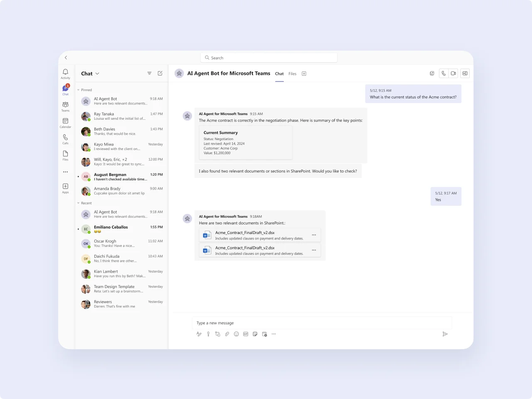532x399 pixels.
Task: Open the Calls section from the sidebar
Action: click(x=65, y=138)
